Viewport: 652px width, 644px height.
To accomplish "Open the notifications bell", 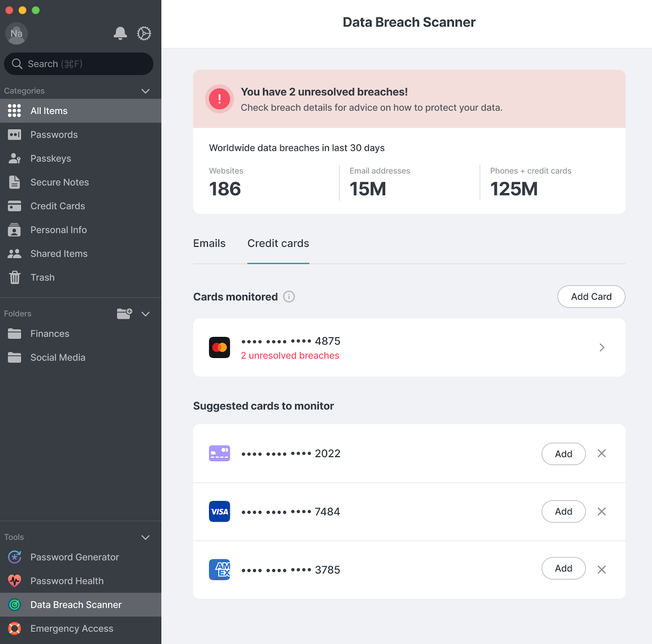I will point(120,33).
